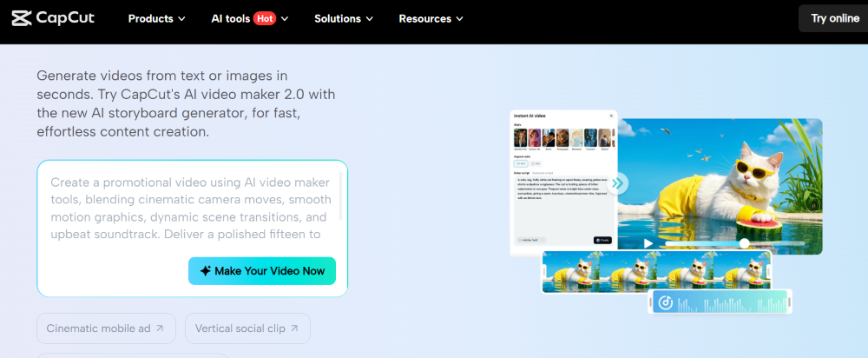Focus the video prompt text box
The width and height of the screenshot is (868, 358).
(x=192, y=209)
